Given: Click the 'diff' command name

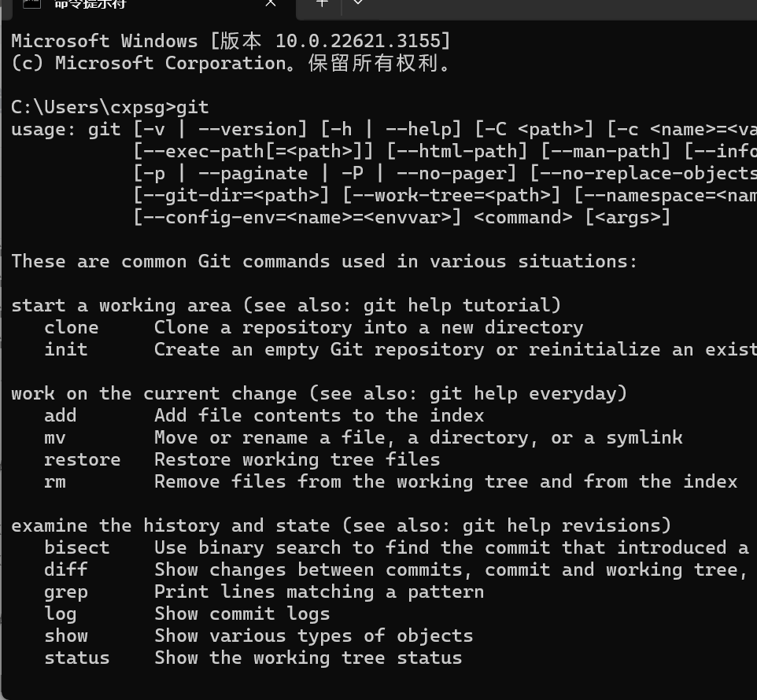Looking at the screenshot, I should pos(66,569).
